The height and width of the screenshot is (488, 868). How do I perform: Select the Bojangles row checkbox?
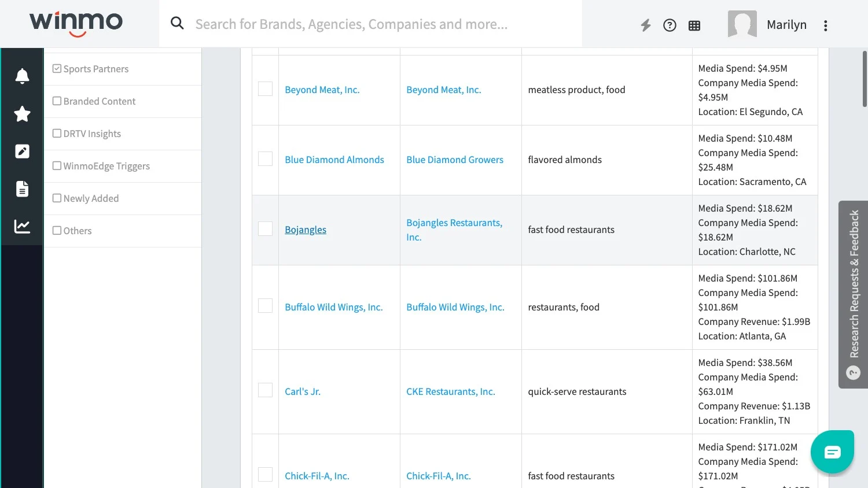pos(265,229)
